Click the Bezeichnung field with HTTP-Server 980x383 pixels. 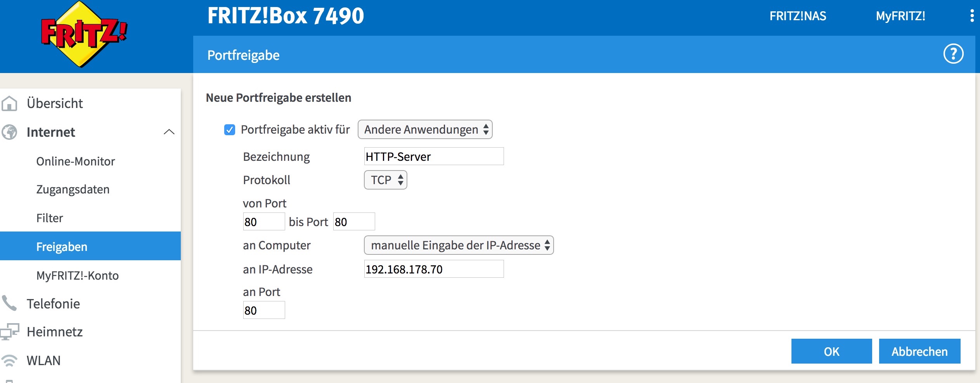point(434,157)
